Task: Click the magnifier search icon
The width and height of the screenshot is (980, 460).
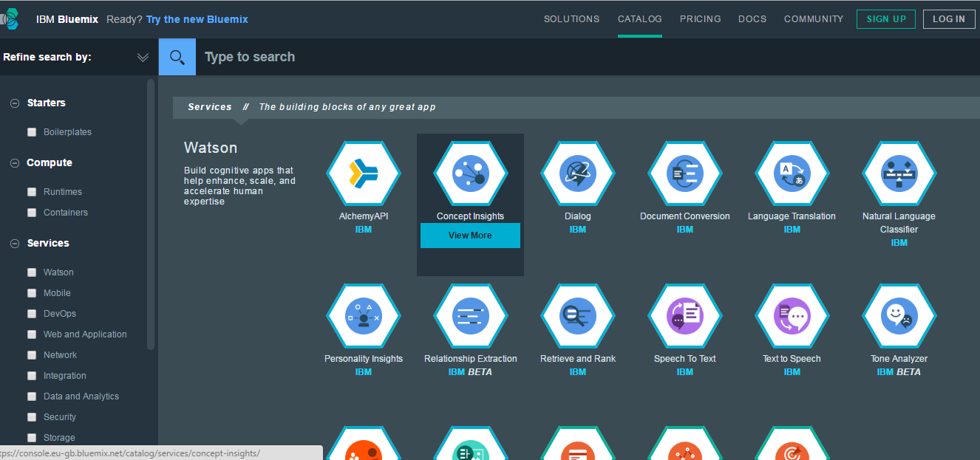Action: pos(177,57)
